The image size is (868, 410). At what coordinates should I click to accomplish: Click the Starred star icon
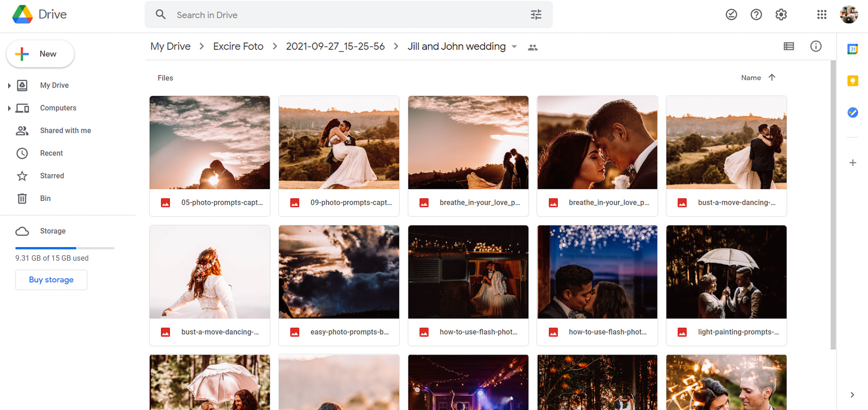22,176
